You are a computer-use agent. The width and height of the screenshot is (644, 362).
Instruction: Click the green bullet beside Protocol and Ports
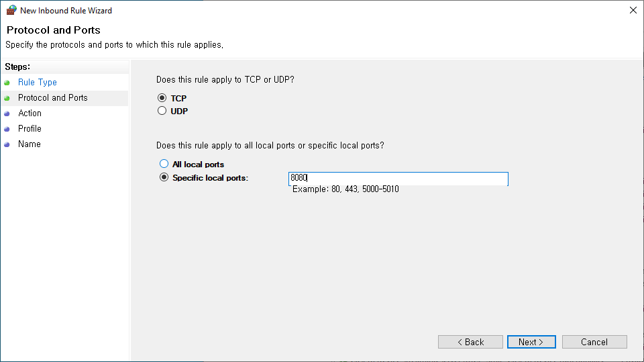point(7,98)
